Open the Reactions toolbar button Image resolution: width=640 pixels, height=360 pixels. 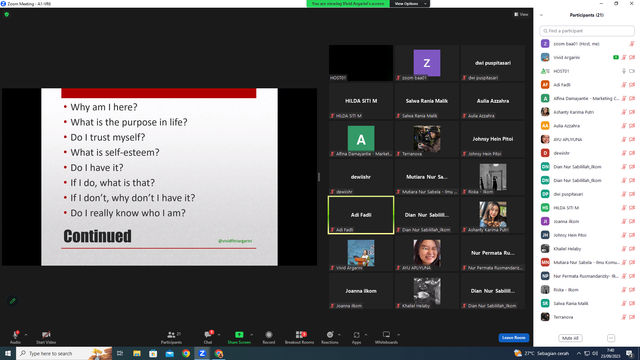point(330,337)
